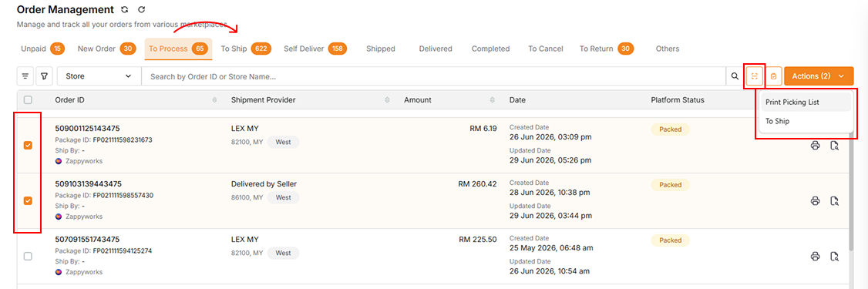Screen dimensions: 868x289
Task: Click updated date 26 Jun 2026, 10:54 am
Action: pos(549,271)
